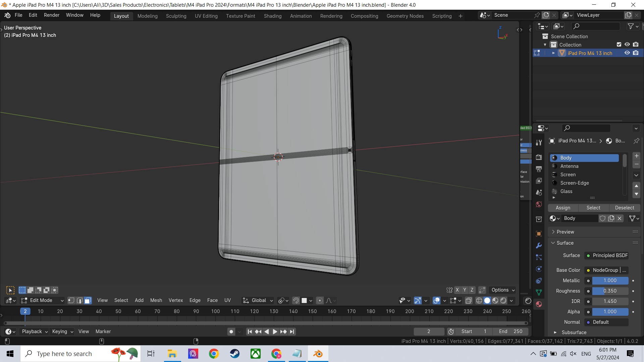Image resolution: width=644 pixels, height=362 pixels.
Task: Toggle X axis mirror
Action: [x=457, y=290]
